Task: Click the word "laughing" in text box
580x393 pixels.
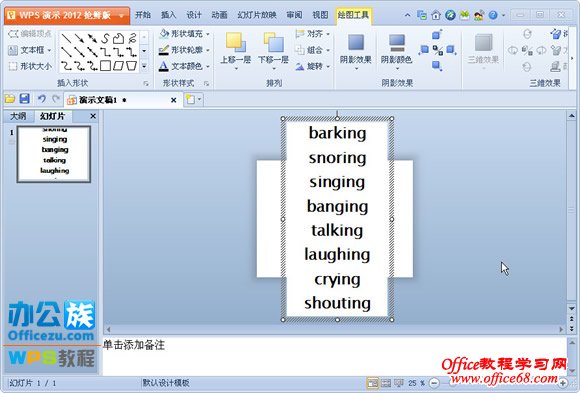Action: coord(337,255)
